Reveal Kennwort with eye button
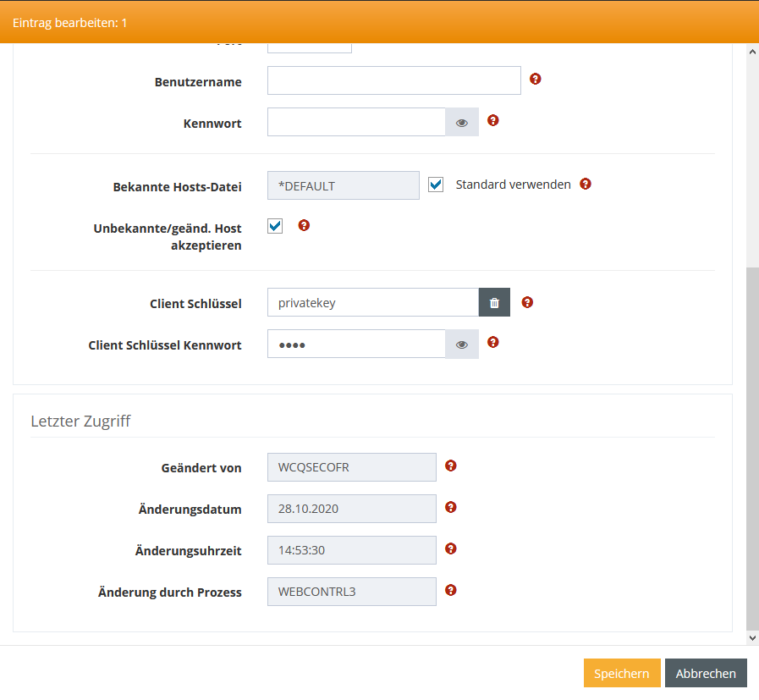This screenshot has height=700, width=759. tap(462, 123)
